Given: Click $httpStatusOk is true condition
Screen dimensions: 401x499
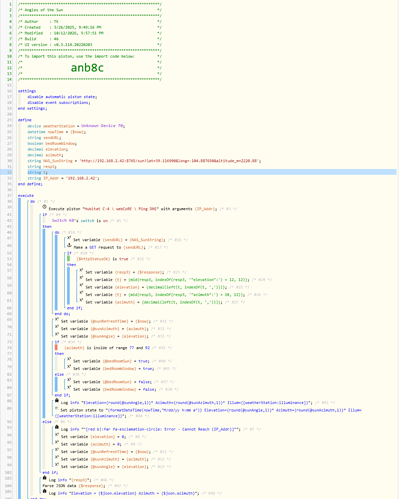Looking at the screenshot, I should tap(102, 259).
